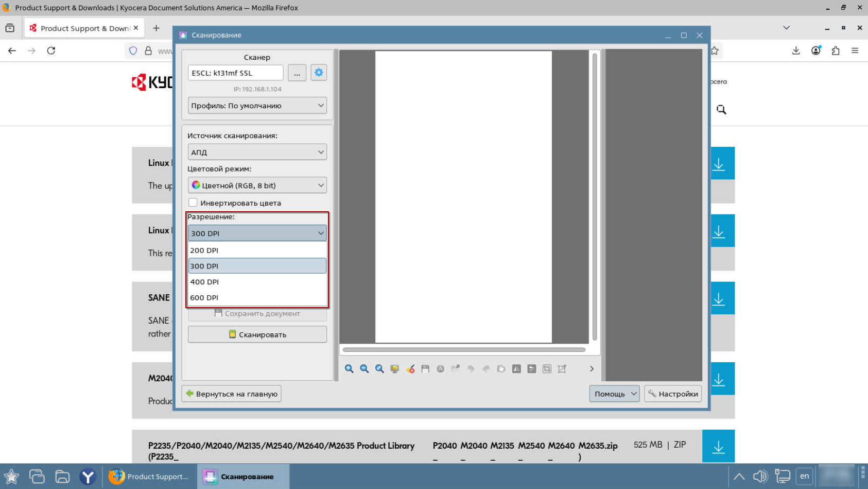The height and width of the screenshot is (489, 868).
Task: Open the Цветовой режим dropdown
Action: coord(257,186)
